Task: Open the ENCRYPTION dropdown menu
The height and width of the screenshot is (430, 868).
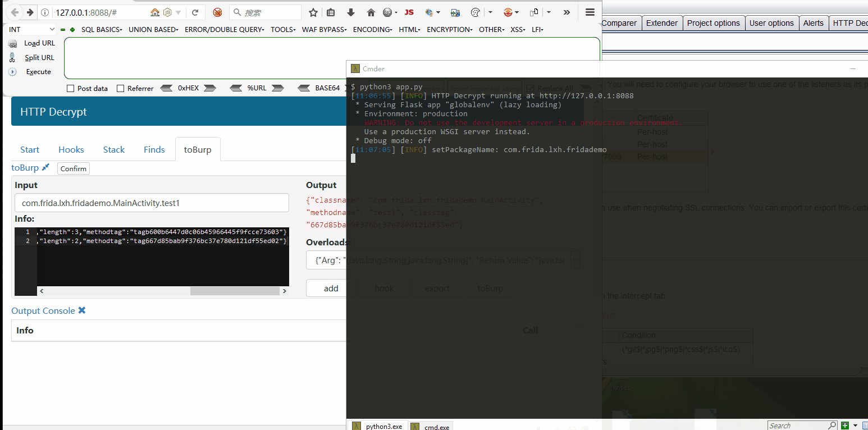Action: click(x=449, y=29)
